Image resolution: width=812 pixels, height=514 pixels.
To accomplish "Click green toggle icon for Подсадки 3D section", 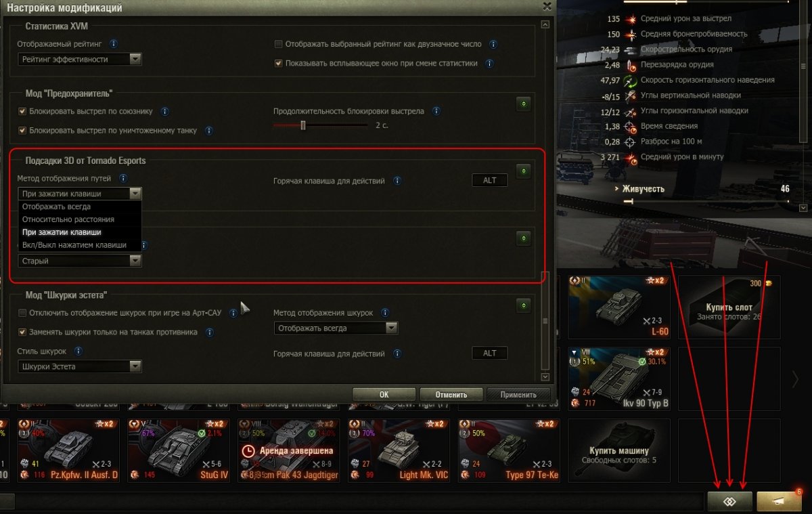I will [x=523, y=171].
